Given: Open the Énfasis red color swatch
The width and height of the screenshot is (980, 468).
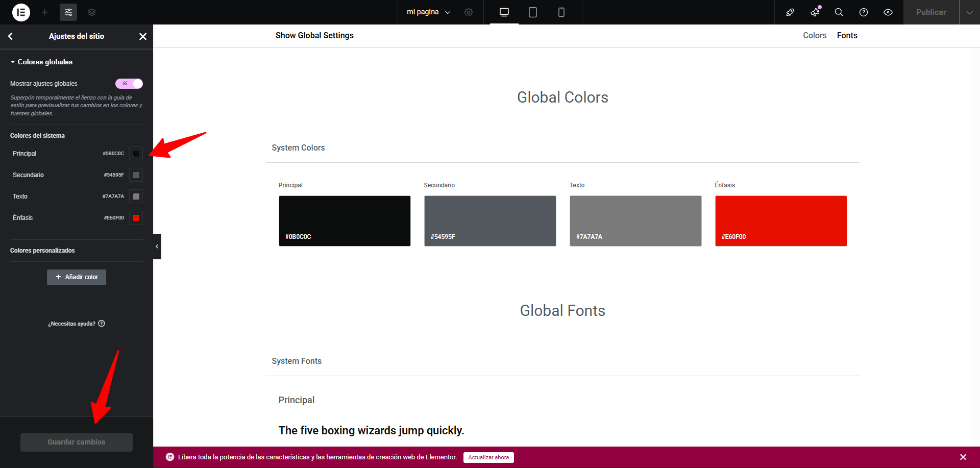Looking at the screenshot, I should (x=136, y=218).
